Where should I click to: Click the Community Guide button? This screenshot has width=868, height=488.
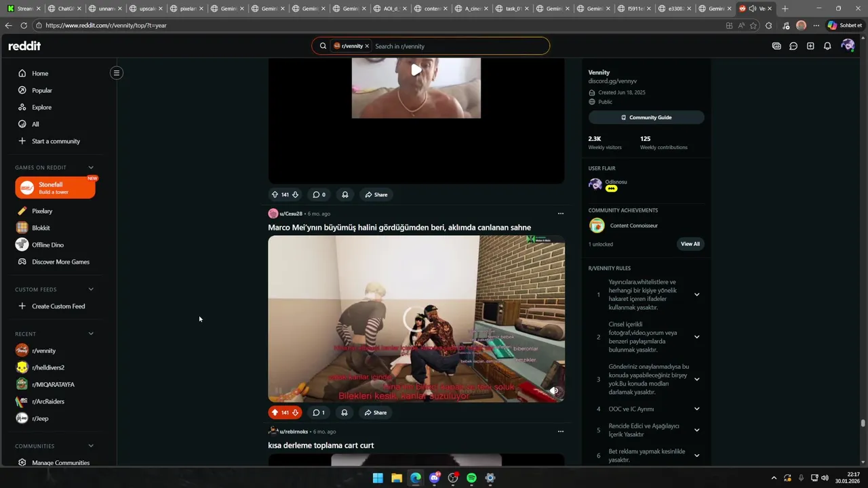tap(646, 117)
